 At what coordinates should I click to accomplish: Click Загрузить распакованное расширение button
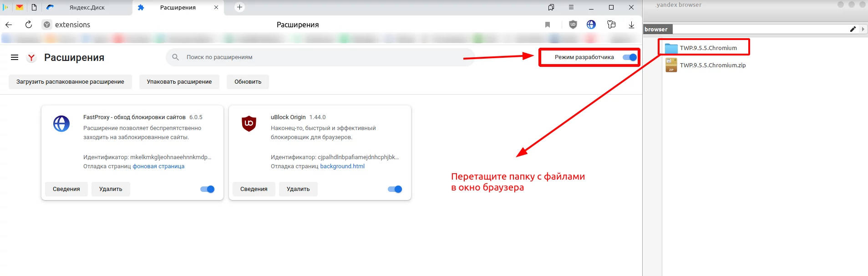[x=70, y=82]
